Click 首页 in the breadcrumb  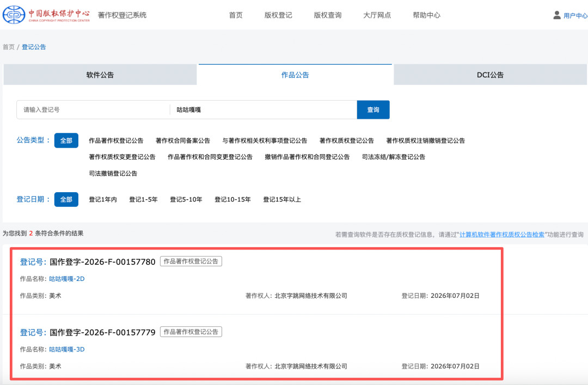click(9, 47)
